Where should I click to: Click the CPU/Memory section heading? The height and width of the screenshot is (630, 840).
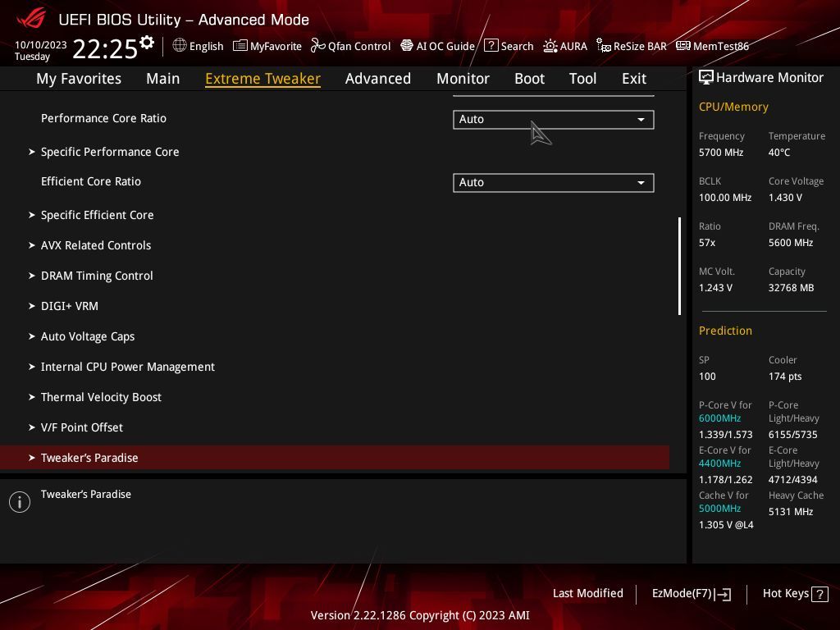pyautogui.click(x=733, y=107)
